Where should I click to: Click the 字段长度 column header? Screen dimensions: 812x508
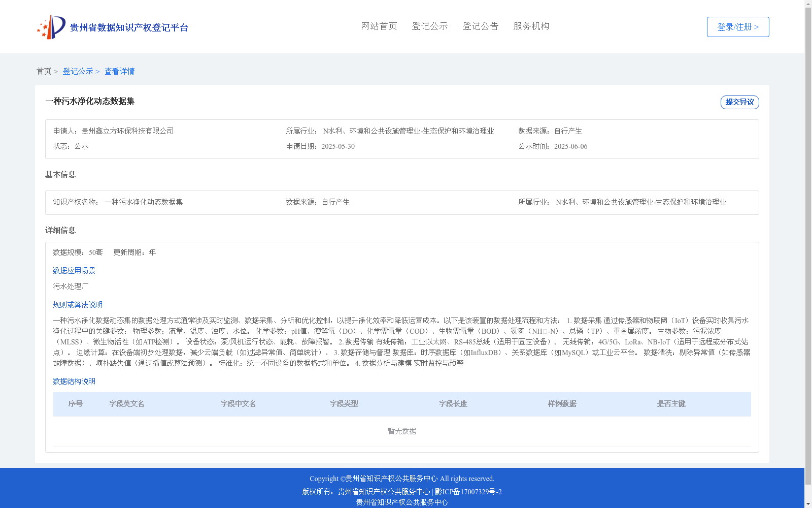(453, 404)
